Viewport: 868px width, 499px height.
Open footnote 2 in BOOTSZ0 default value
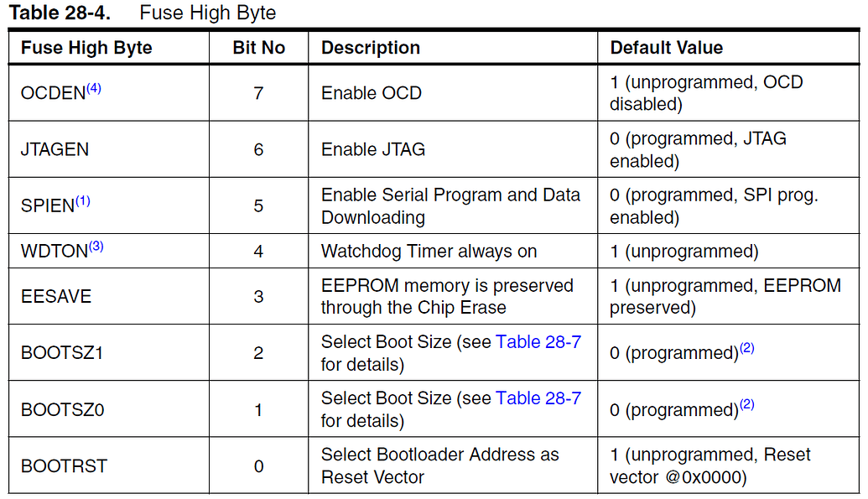click(x=746, y=405)
